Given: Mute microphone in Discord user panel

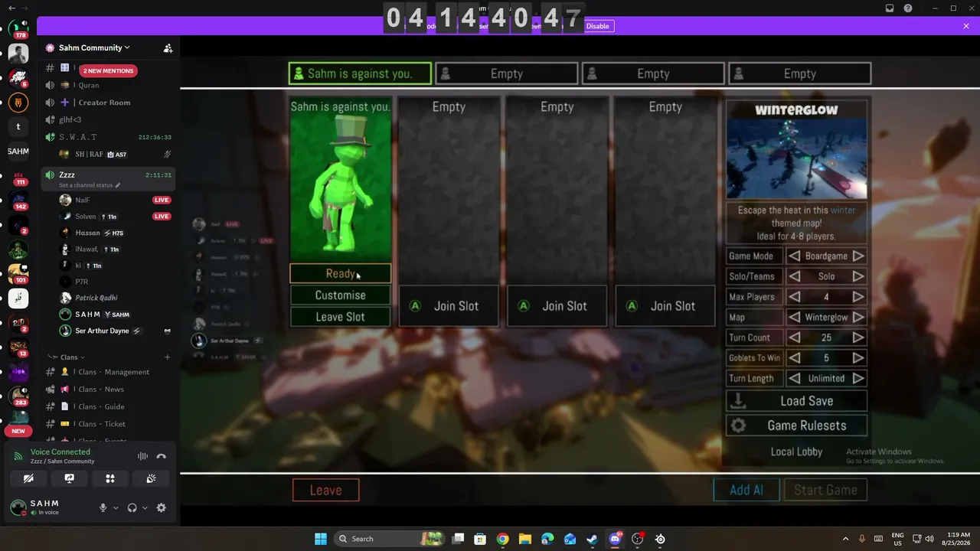Looking at the screenshot, I should click(x=103, y=507).
